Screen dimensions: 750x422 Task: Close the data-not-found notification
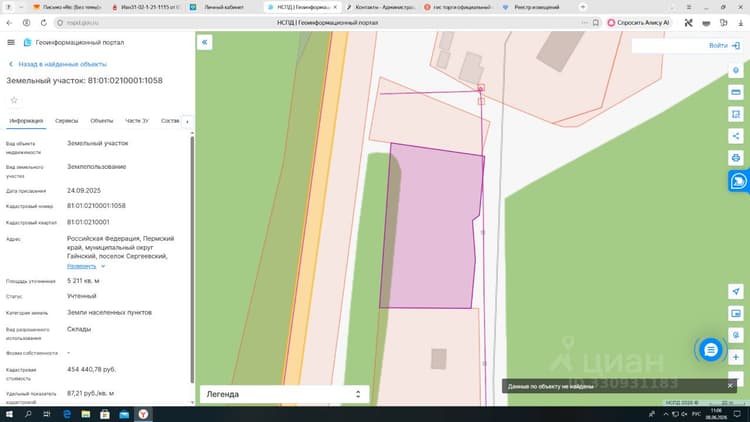click(x=730, y=386)
